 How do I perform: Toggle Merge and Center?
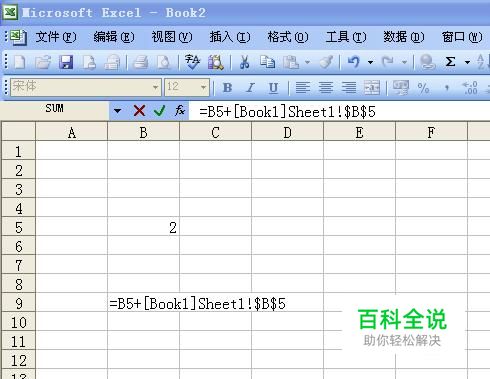click(372, 88)
